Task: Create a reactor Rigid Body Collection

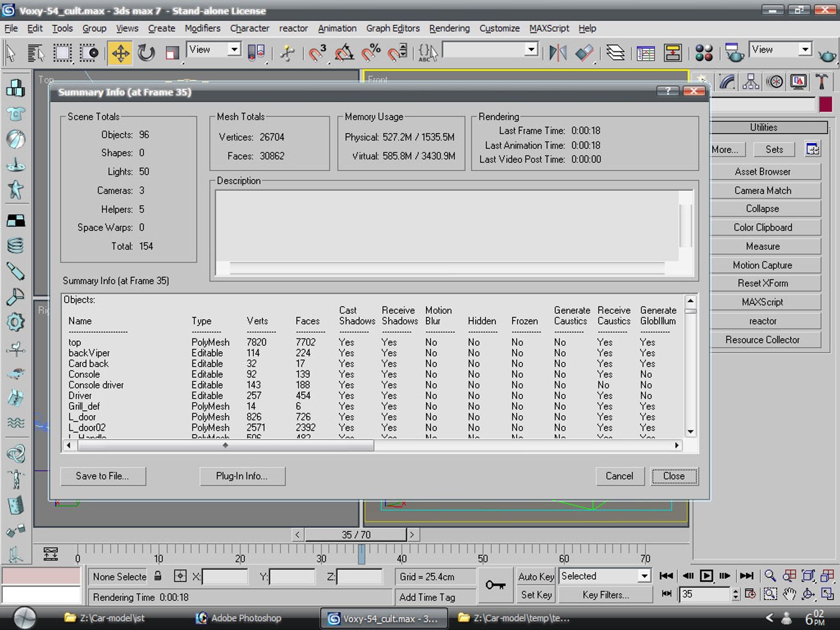Action: [15, 88]
